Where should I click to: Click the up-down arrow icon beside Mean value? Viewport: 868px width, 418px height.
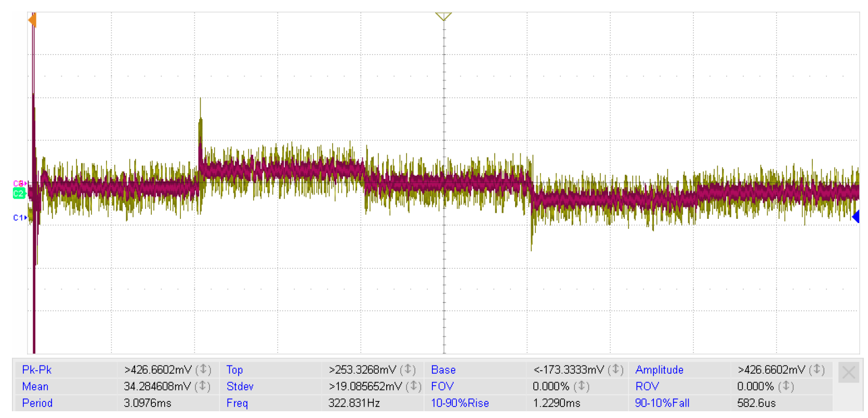(x=202, y=386)
